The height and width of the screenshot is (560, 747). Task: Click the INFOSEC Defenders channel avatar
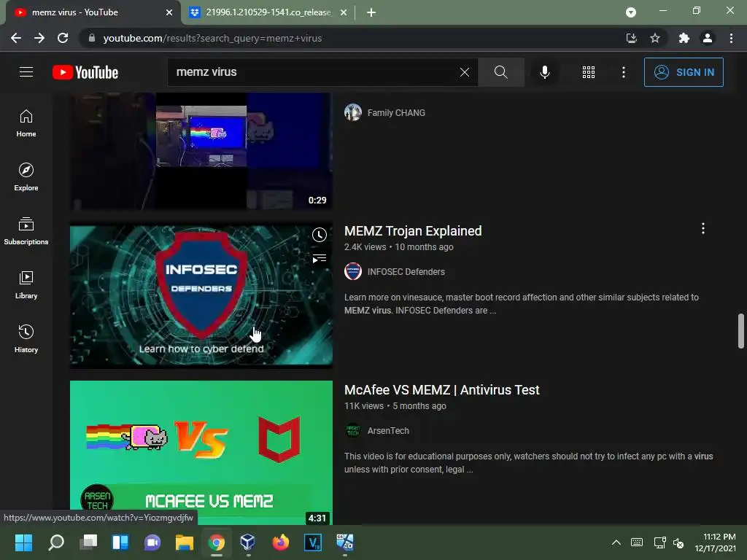click(x=353, y=271)
